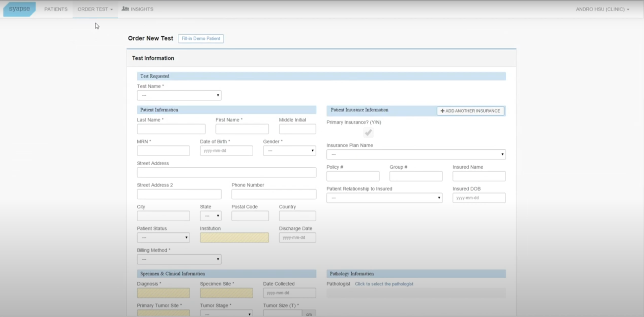Viewport: 644px width, 317px height.
Task: Click the Syapse logo
Action: click(x=19, y=9)
